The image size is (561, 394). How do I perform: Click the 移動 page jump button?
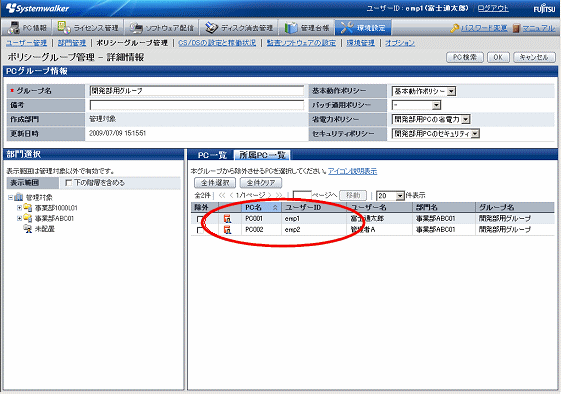click(x=353, y=195)
